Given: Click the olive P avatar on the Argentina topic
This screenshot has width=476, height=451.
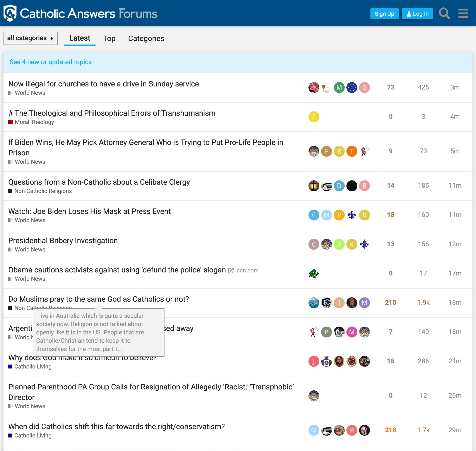Looking at the screenshot, I should [326, 332].
